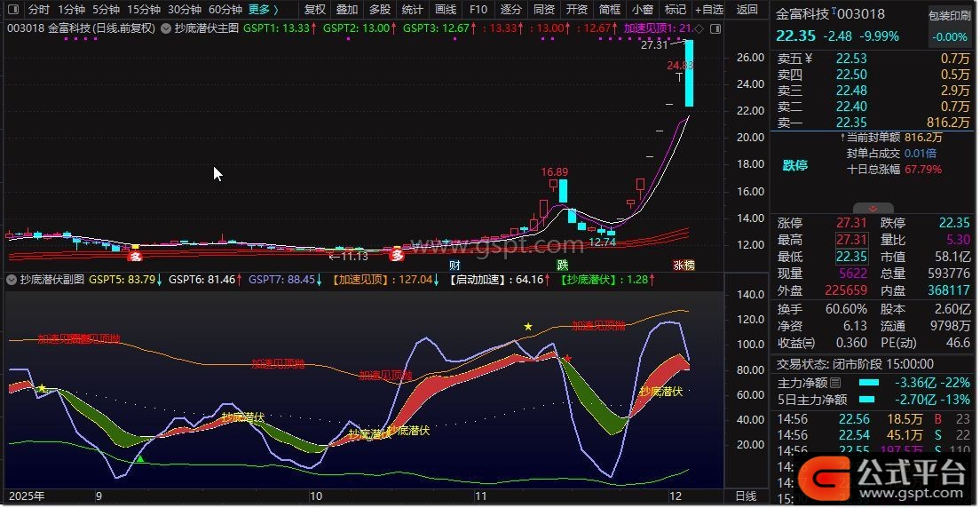Screen dimensions: 980x508
Task: Switch to the 30分钟 period tab
Action: 185,10
